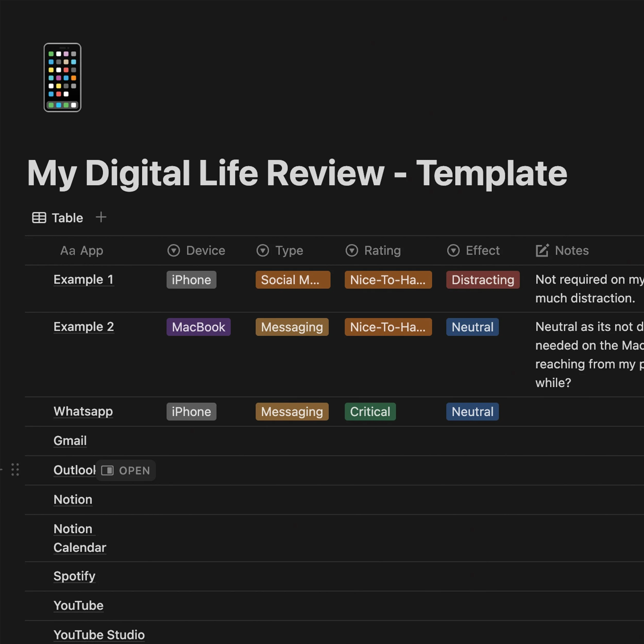The height and width of the screenshot is (644, 644).
Task: Open the Critical rating tag on Whatsapp
Action: point(370,412)
